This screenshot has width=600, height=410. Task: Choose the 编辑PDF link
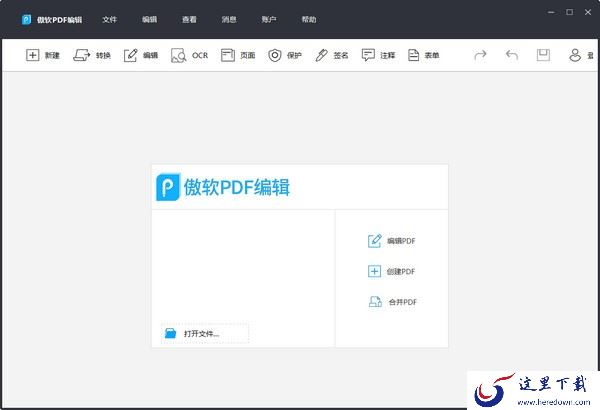pos(401,241)
